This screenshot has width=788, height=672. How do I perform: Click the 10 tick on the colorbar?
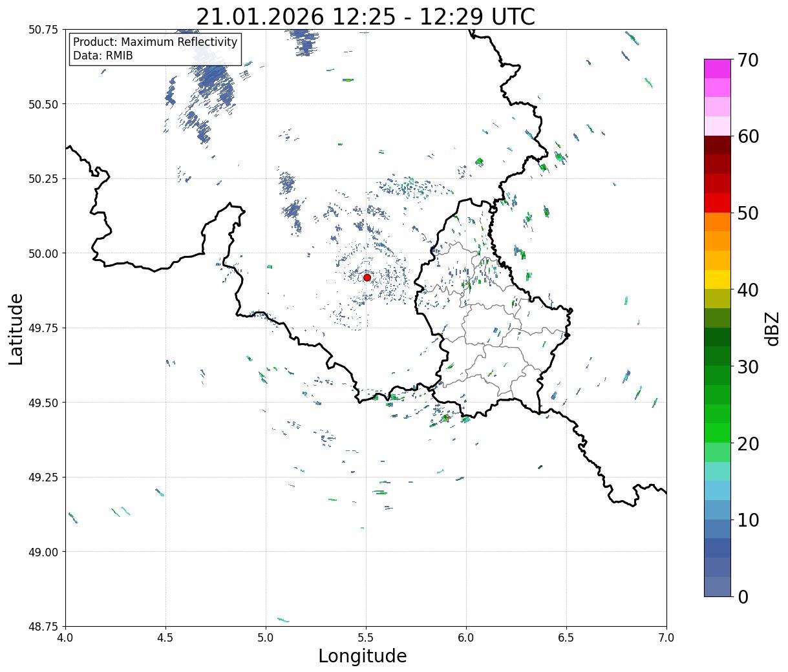tap(747, 520)
